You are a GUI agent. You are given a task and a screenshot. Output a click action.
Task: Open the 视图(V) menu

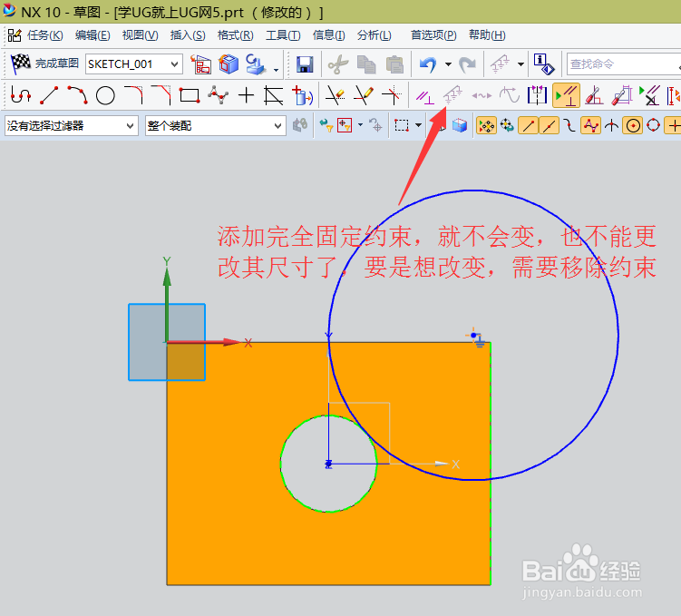pyautogui.click(x=140, y=35)
